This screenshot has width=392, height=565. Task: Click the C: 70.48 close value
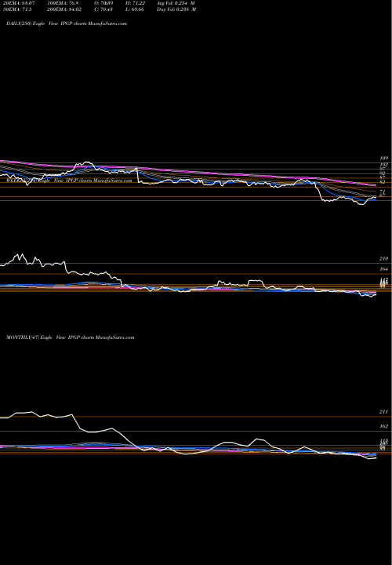pyautogui.click(x=103, y=9)
